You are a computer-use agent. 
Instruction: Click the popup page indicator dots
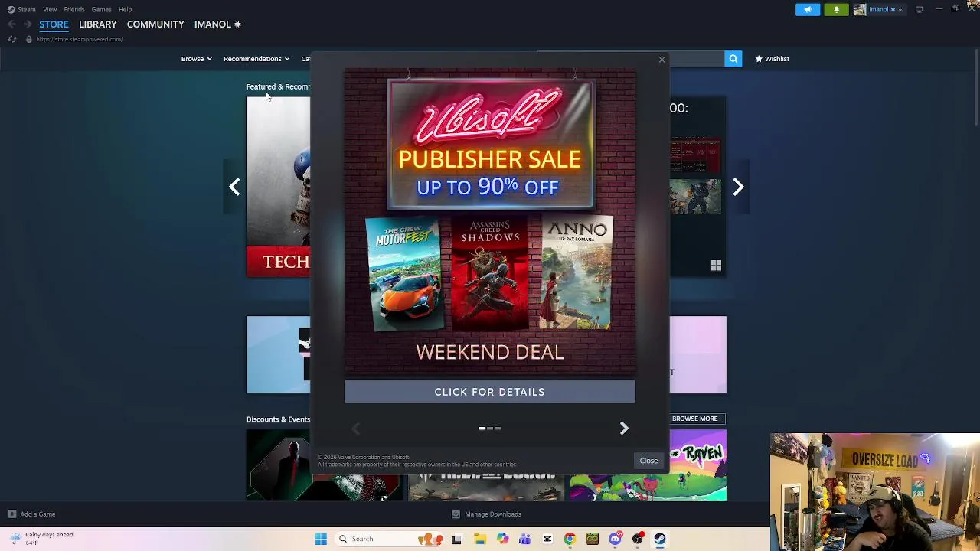490,429
